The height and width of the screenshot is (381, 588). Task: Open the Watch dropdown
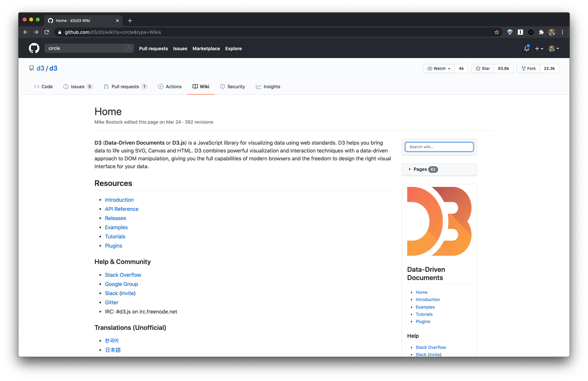tap(439, 69)
